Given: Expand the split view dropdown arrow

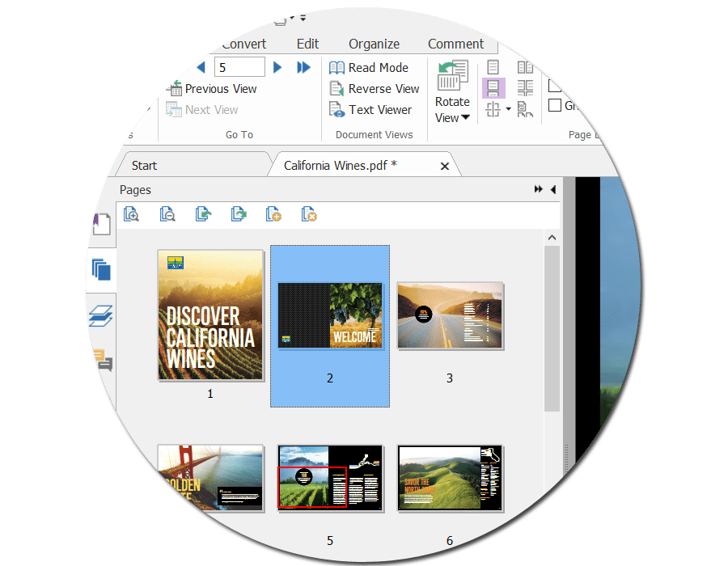Looking at the screenshot, I should [x=509, y=109].
